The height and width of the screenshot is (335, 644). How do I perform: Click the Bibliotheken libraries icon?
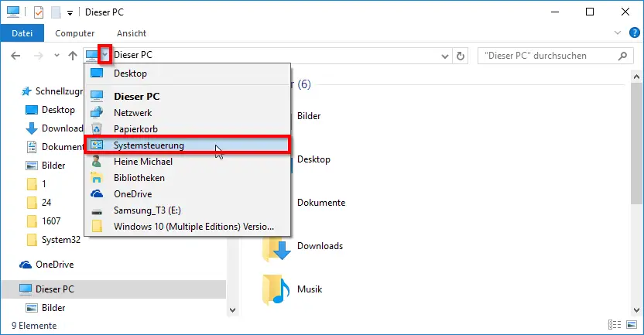(x=97, y=177)
